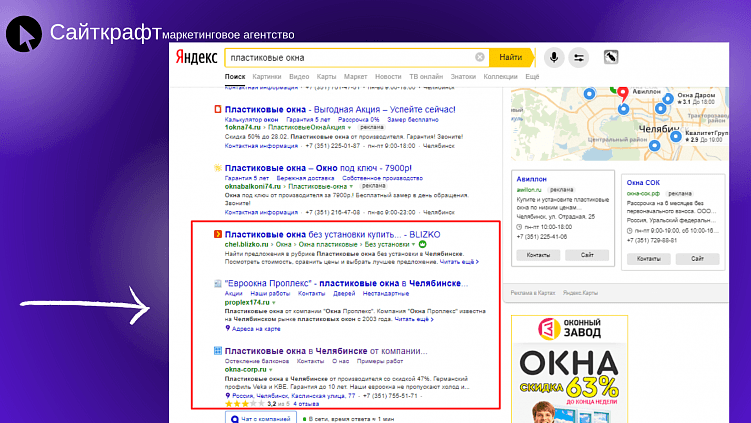The height and width of the screenshot is (423, 751).
Task: Switch to the Новости tab
Action: click(x=388, y=77)
